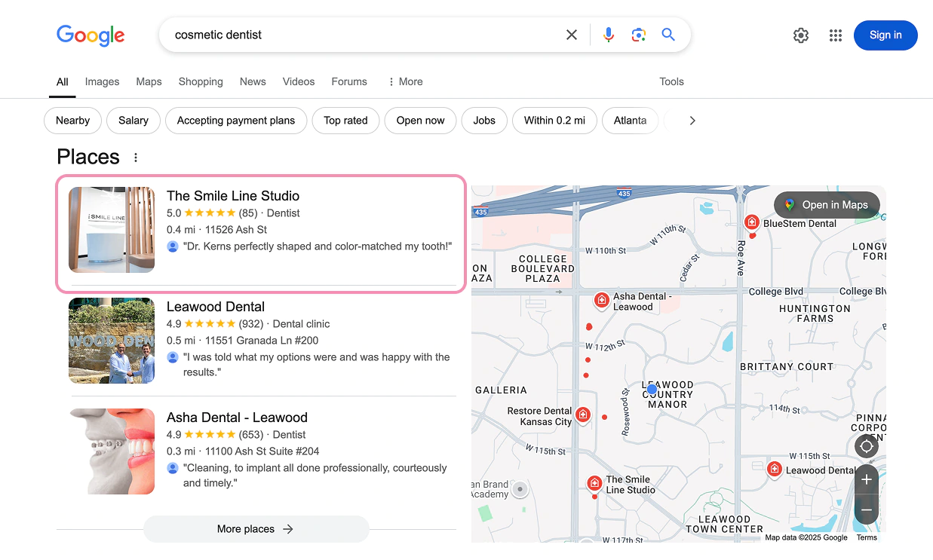Apply the Open now filter chip
Viewport: 933px width, 560px height.
420,121
